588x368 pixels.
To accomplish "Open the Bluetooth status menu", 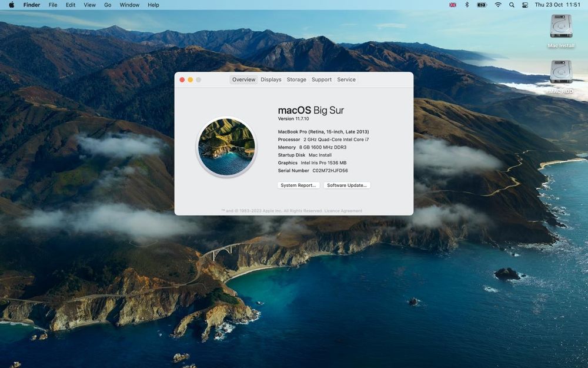I will pos(467,5).
